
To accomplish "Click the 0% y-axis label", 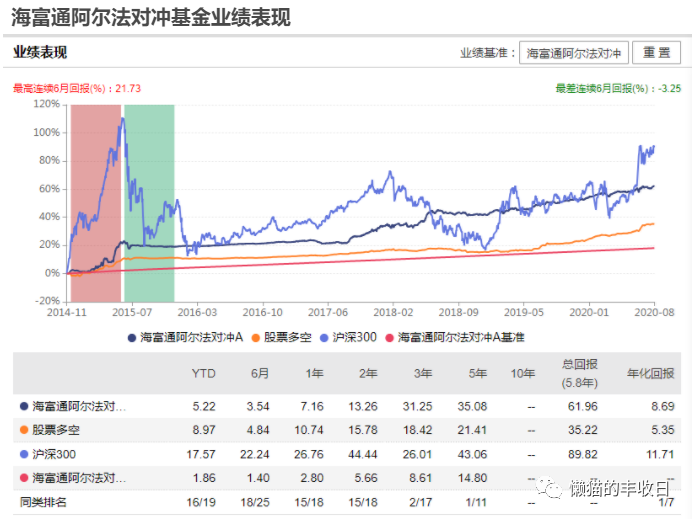I will coord(52,273).
